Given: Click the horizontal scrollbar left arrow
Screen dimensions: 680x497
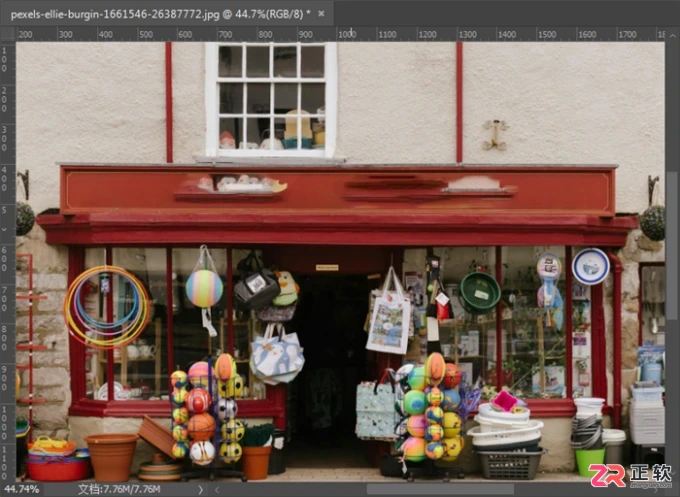Looking at the screenshot, I should point(217,490).
